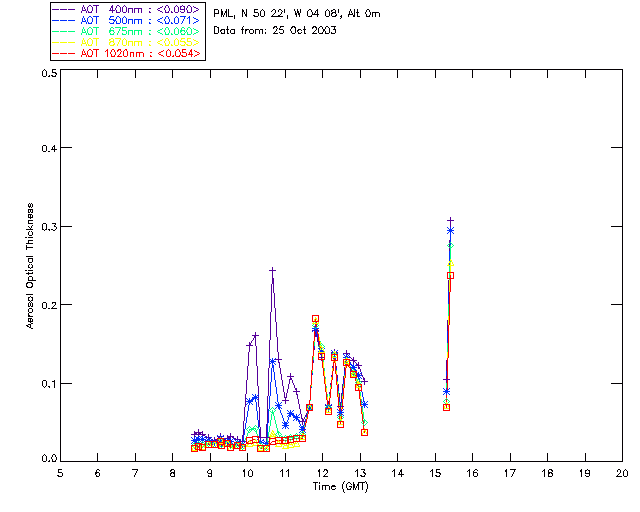The width and height of the screenshot is (640, 512).
Task: Click the PML location header text
Action: [297, 13]
